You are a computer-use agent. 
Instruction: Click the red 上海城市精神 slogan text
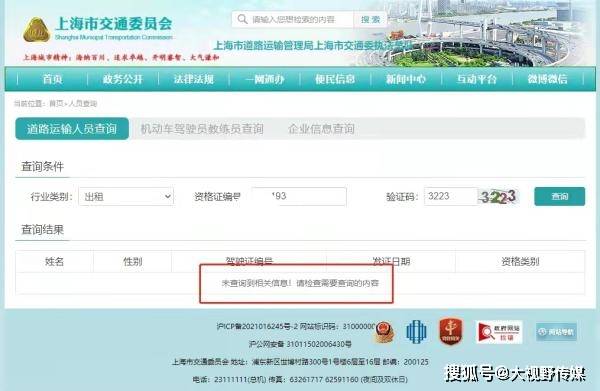point(121,57)
